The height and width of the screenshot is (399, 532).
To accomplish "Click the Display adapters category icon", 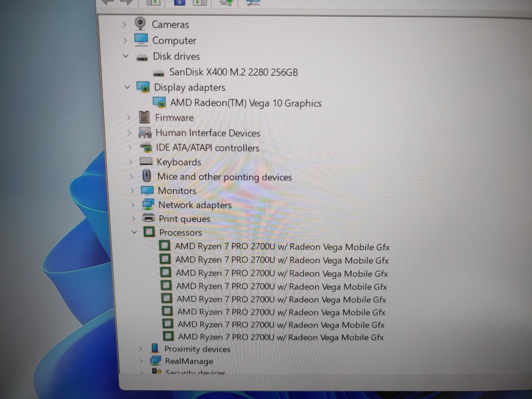I will pos(143,87).
